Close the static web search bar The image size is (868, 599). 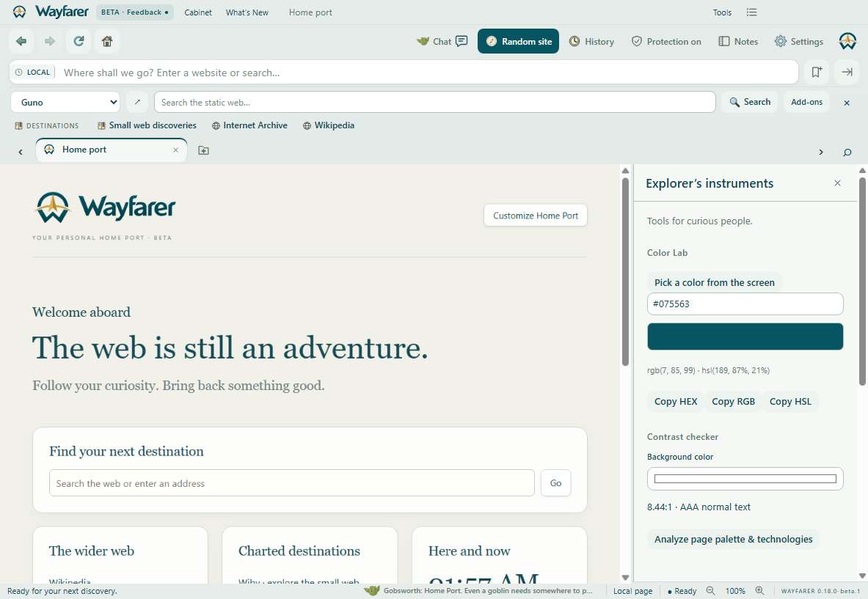point(847,103)
